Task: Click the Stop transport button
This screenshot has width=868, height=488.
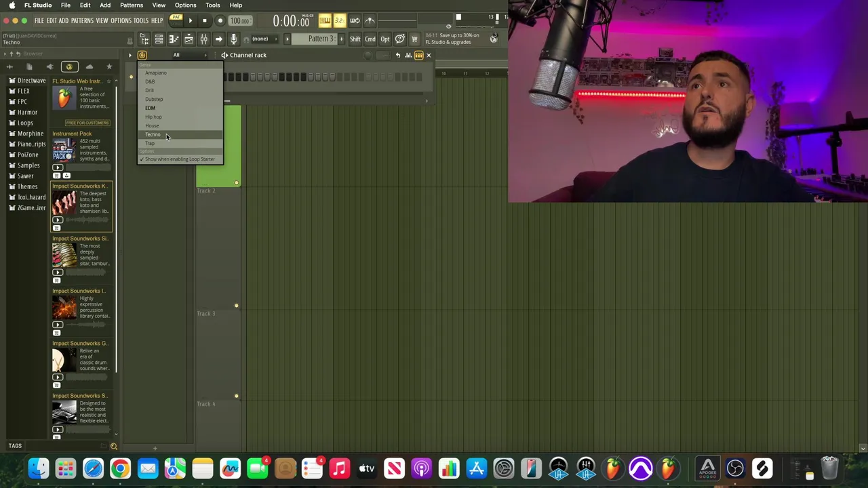Action: coord(204,20)
